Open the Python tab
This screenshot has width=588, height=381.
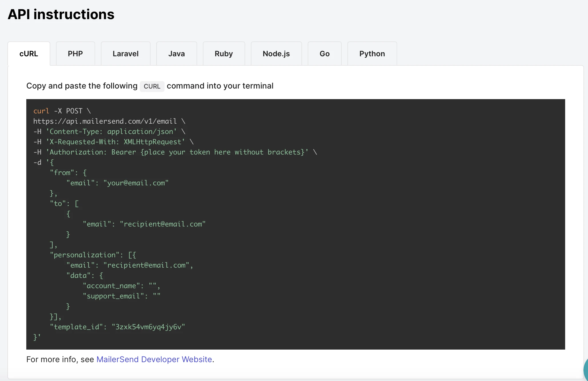click(372, 54)
